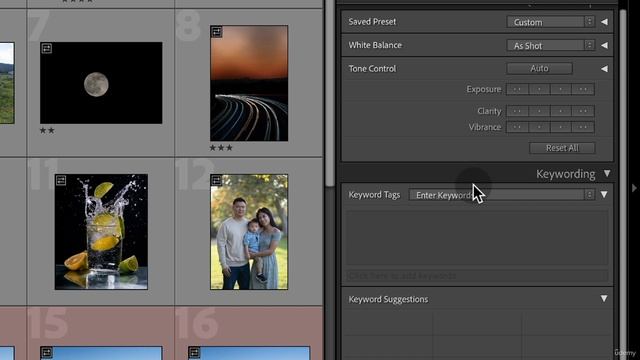Click the badge icon on the moon photo

pyautogui.click(x=47, y=49)
